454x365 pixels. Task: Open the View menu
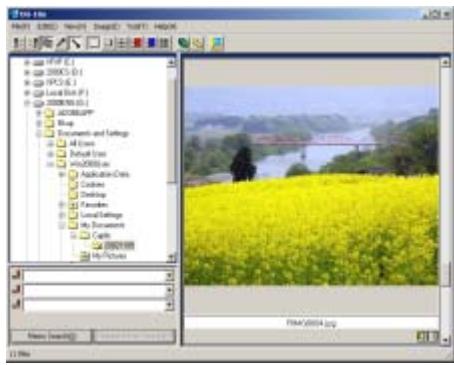(75, 26)
